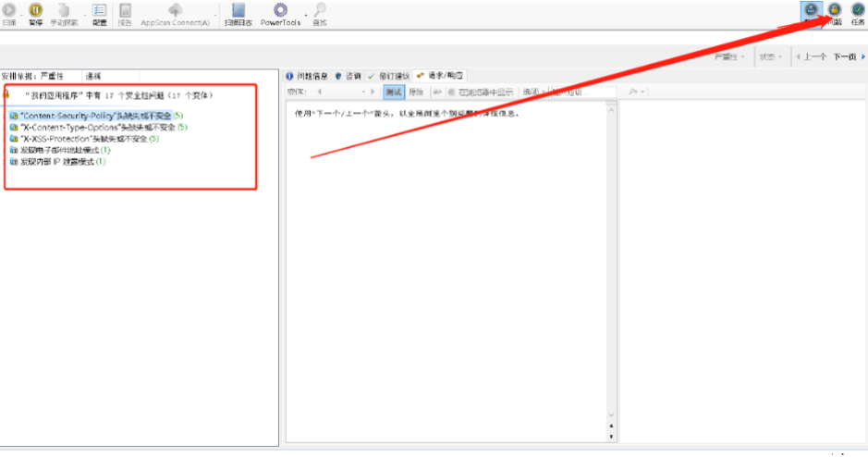Go to Previous (上一个) issue
The image size is (868, 457).
click(x=812, y=57)
